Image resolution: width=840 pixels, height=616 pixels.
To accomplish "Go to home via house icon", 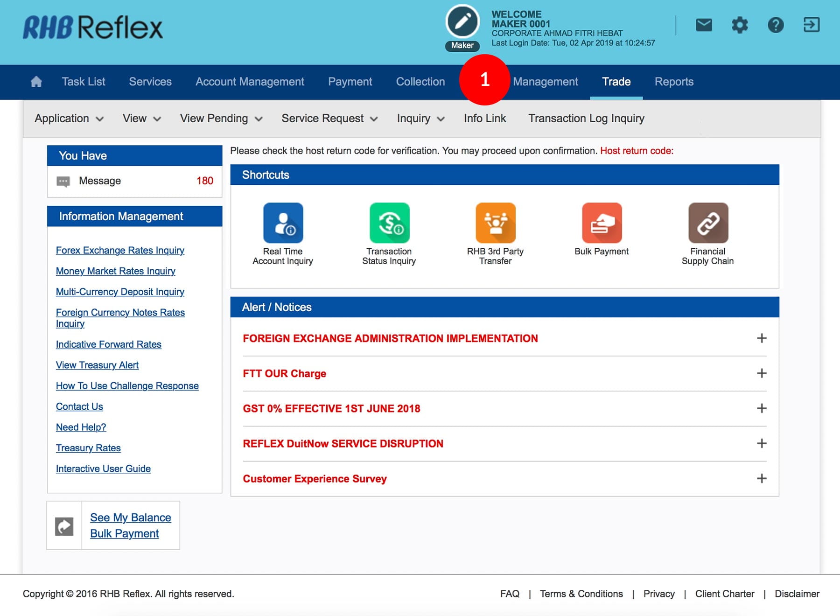I will point(36,82).
